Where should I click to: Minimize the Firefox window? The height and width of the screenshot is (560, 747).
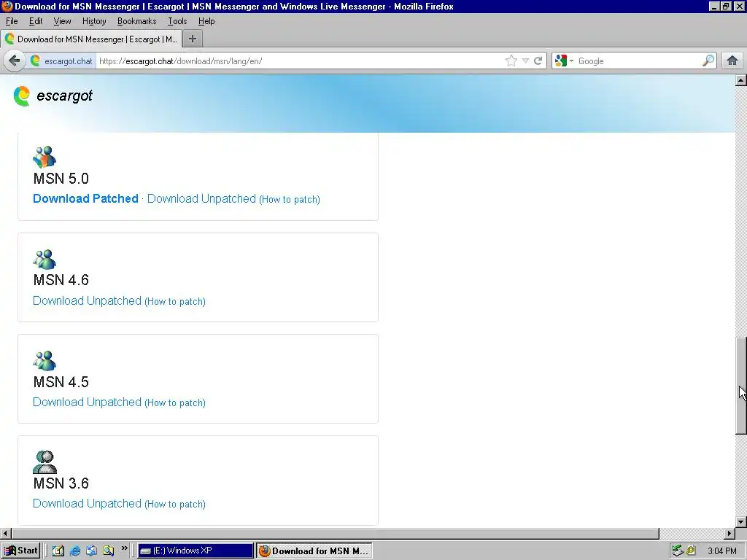(713, 6)
